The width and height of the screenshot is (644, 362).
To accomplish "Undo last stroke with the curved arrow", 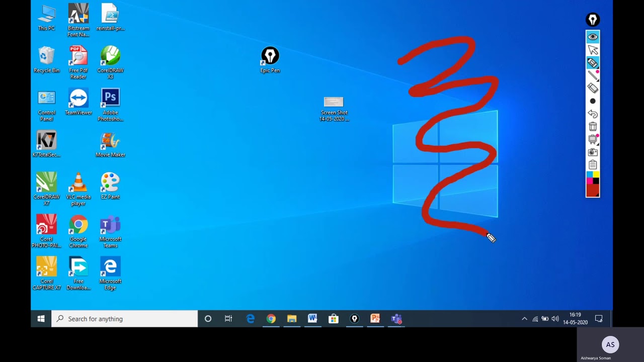I will tap(593, 114).
